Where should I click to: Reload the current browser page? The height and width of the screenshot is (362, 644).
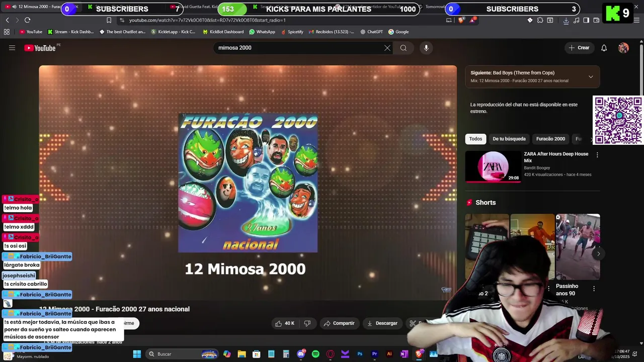tap(27, 20)
